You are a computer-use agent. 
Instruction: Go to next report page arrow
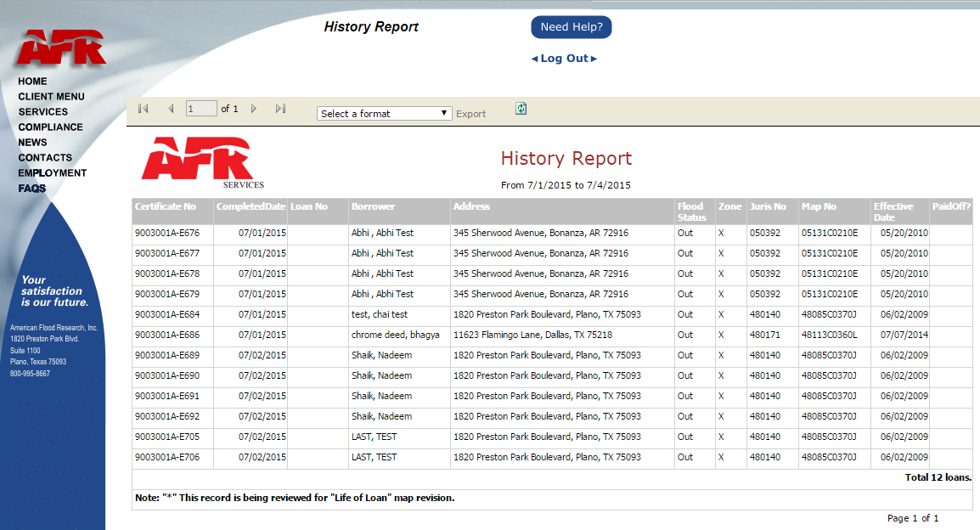[254, 109]
